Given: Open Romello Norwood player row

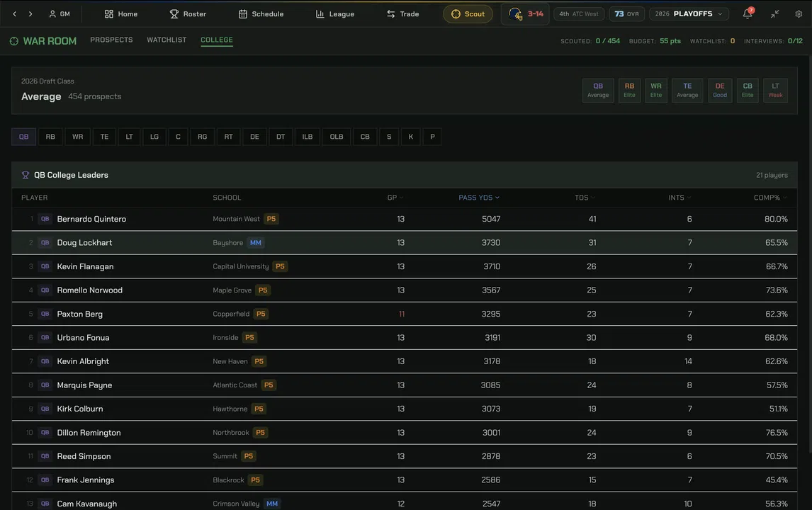Looking at the screenshot, I should (x=405, y=290).
